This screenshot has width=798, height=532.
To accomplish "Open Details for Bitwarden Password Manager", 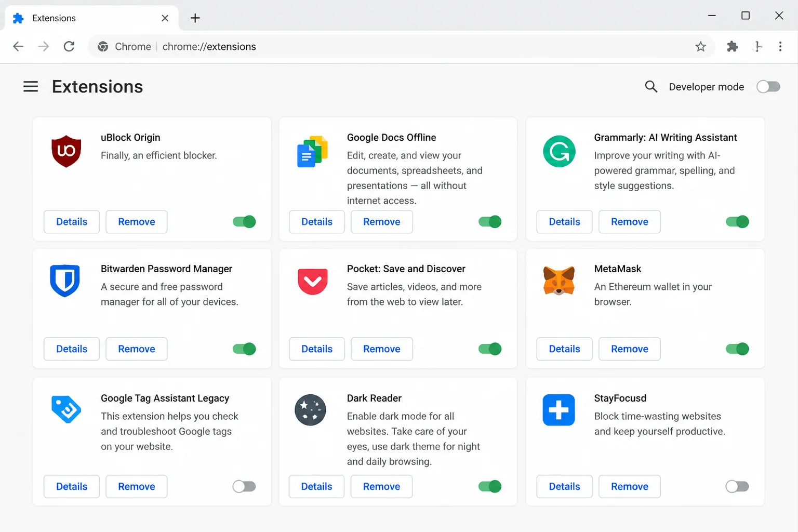I will (x=72, y=349).
